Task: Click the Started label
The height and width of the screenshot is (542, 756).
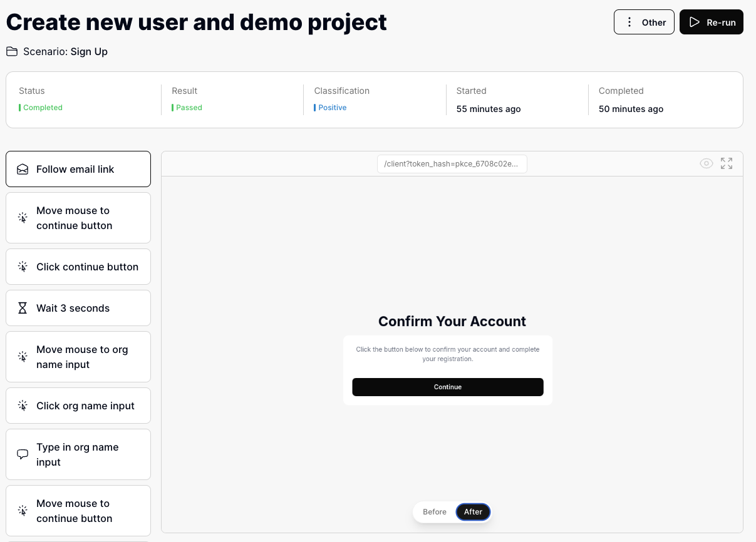Action: pos(471,91)
